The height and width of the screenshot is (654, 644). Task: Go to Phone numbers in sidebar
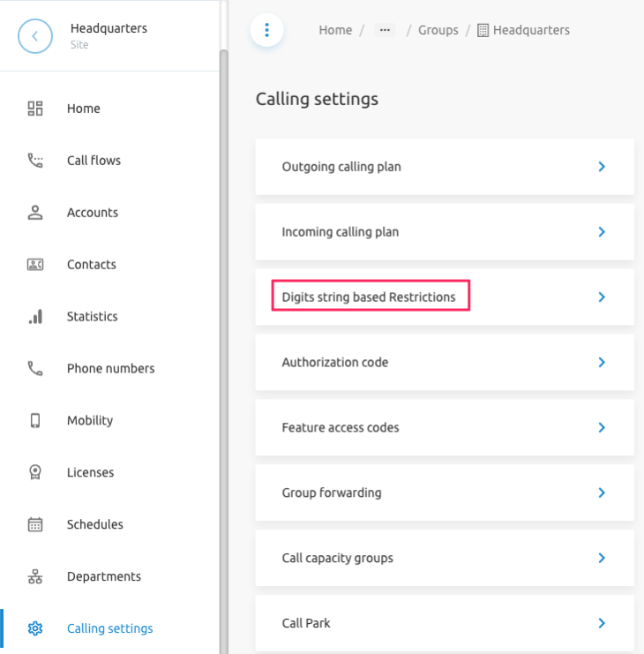point(110,369)
